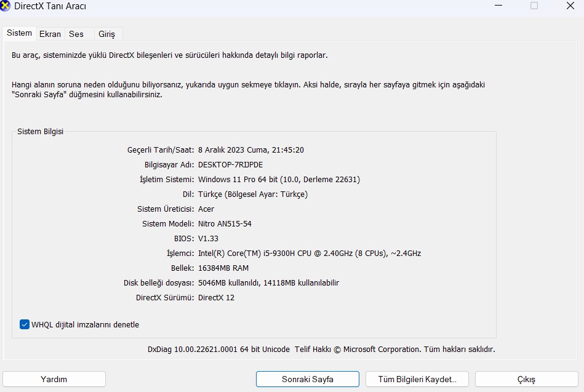Click language value Türkçe (Bölgesel Ayar: Türkçe)
The height and width of the screenshot is (392, 584).
pyautogui.click(x=253, y=194)
